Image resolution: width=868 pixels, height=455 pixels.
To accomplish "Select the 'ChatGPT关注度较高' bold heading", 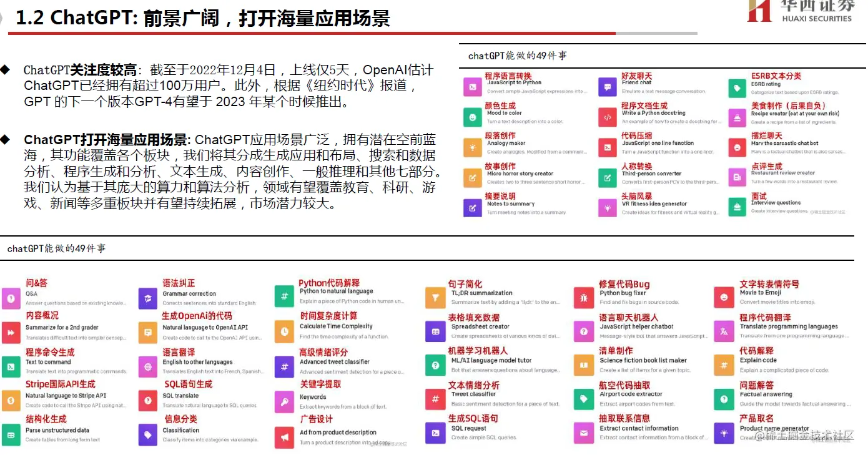I will (80, 70).
